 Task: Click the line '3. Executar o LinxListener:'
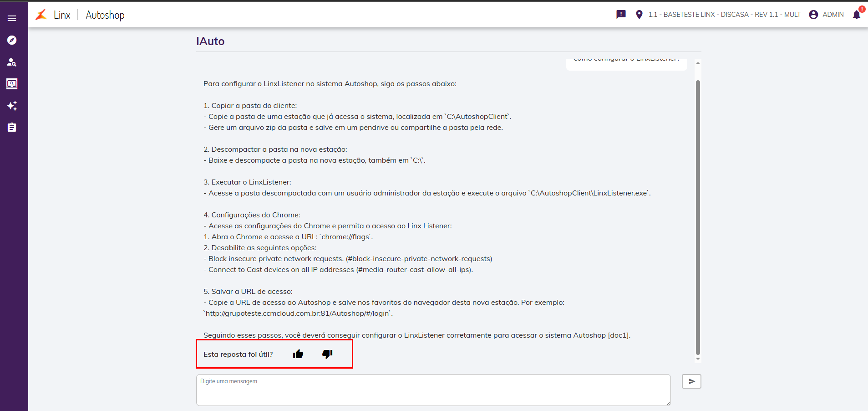(x=247, y=182)
